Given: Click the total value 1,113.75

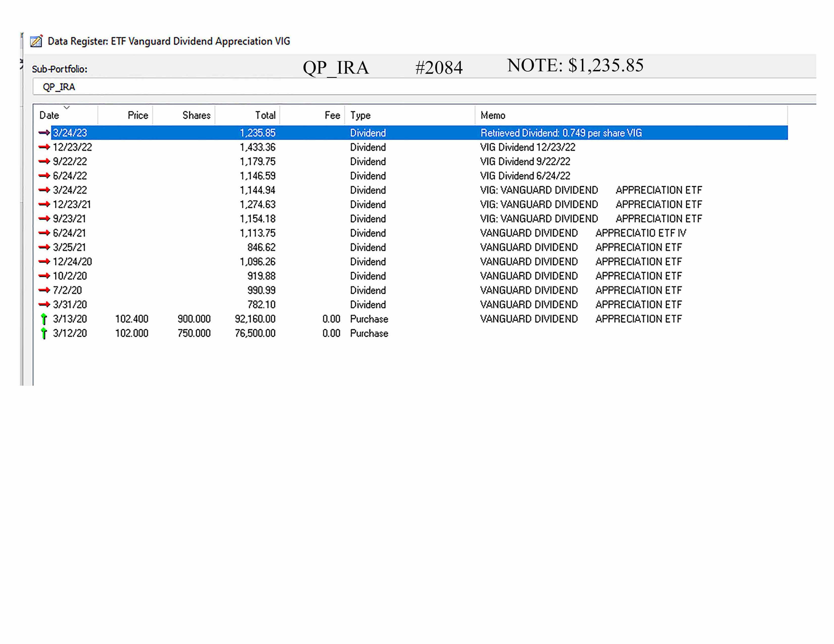Looking at the screenshot, I should click(x=257, y=233).
